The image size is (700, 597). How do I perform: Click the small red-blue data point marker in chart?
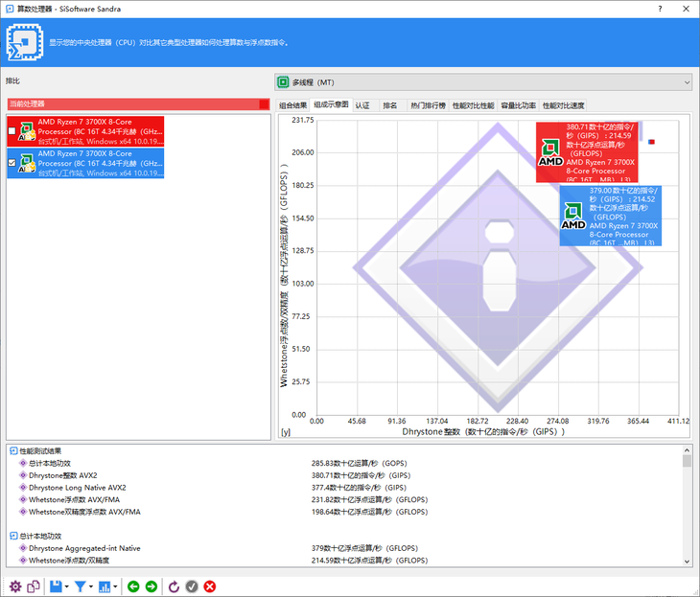click(x=651, y=142)
